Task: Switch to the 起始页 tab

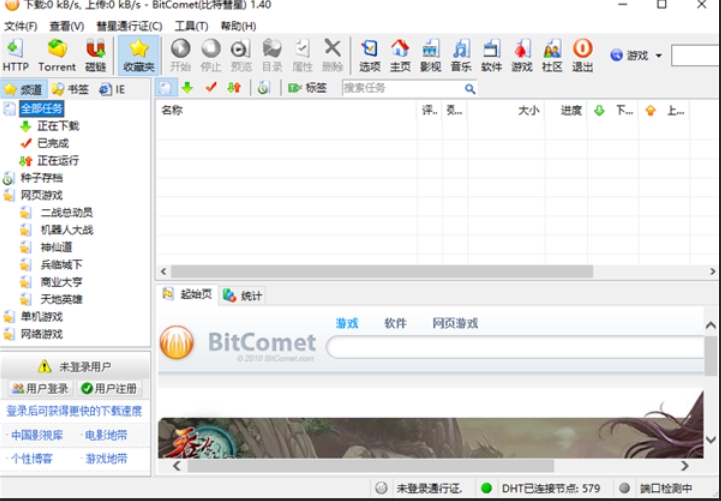Action: click(x=188, y=294)
